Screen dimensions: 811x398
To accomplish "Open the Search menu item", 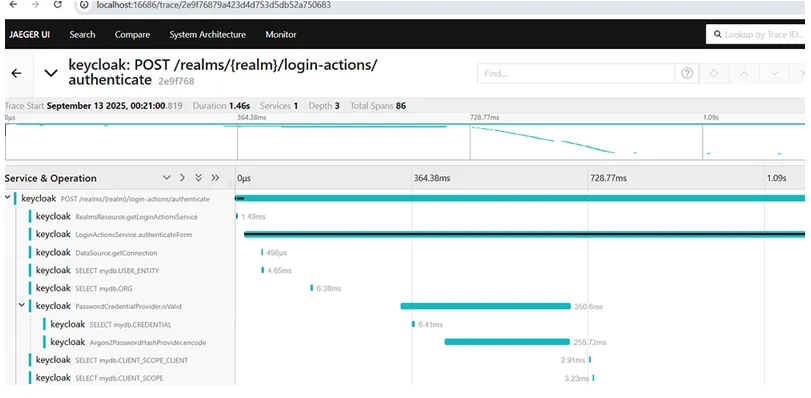I will (82, 35).
